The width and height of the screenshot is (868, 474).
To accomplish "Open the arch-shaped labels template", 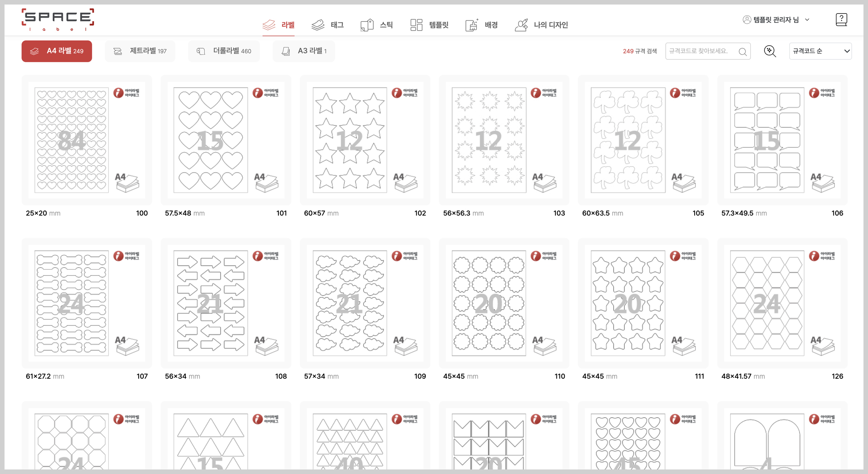I will pyautogui.click(x=782, y=436).
